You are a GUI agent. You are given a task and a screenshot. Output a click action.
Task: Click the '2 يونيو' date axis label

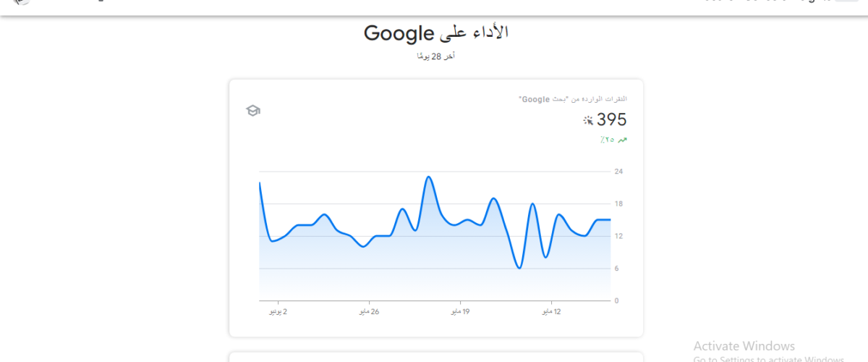click(x=278, y=311)
